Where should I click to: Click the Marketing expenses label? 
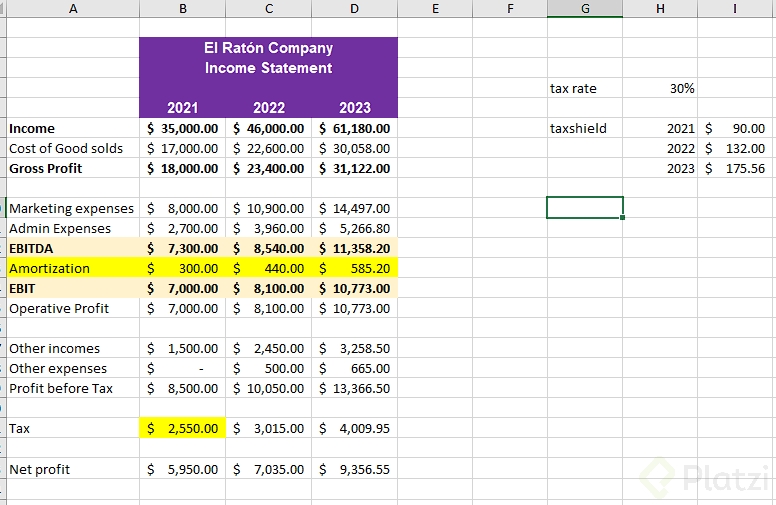73,208
